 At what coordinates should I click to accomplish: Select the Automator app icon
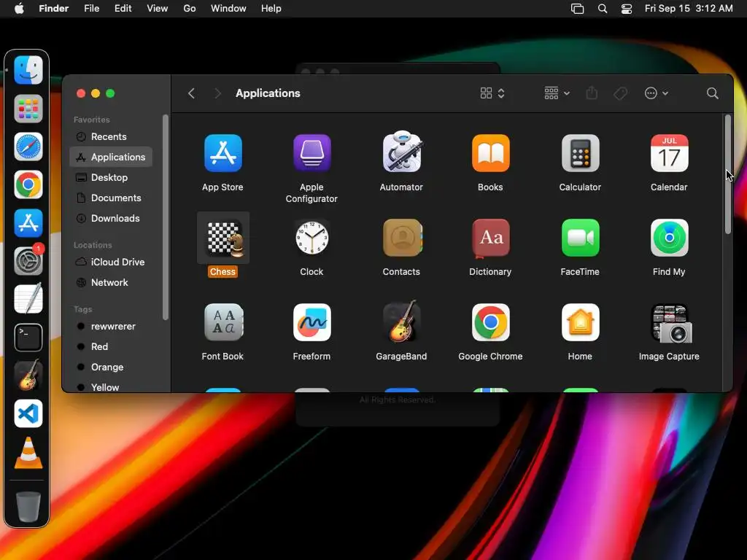[x=402, y=152]
